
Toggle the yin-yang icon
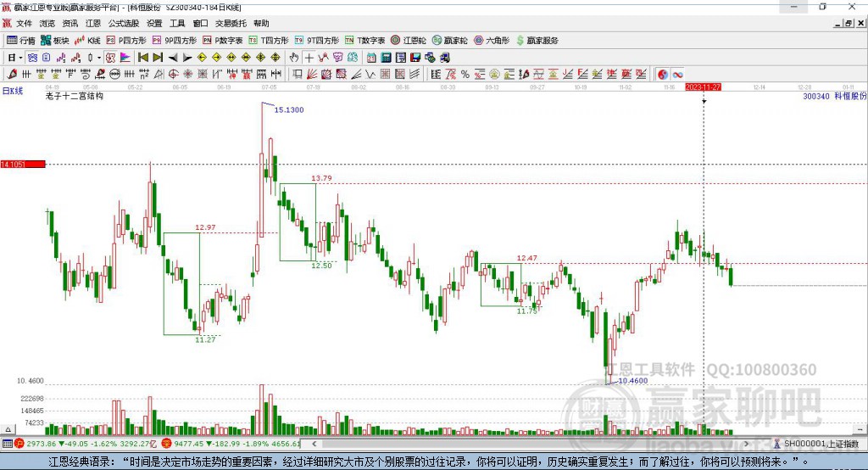tap(663, 75)
